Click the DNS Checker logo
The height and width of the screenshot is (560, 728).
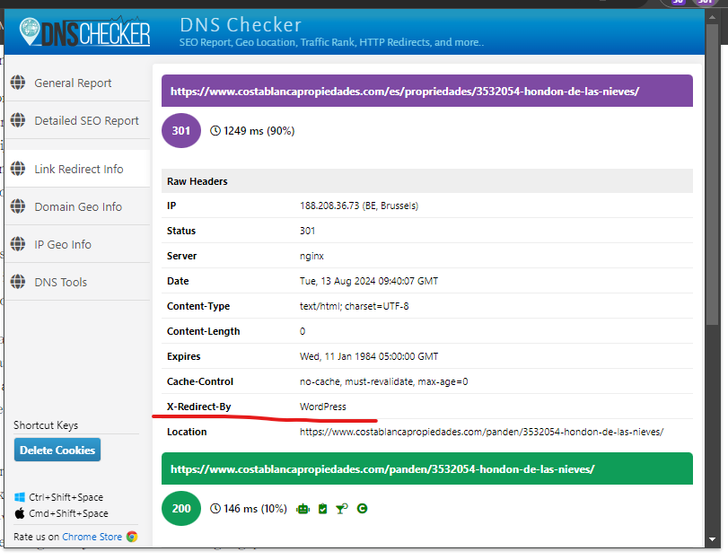pyautogui.click(x=84, y=32)
